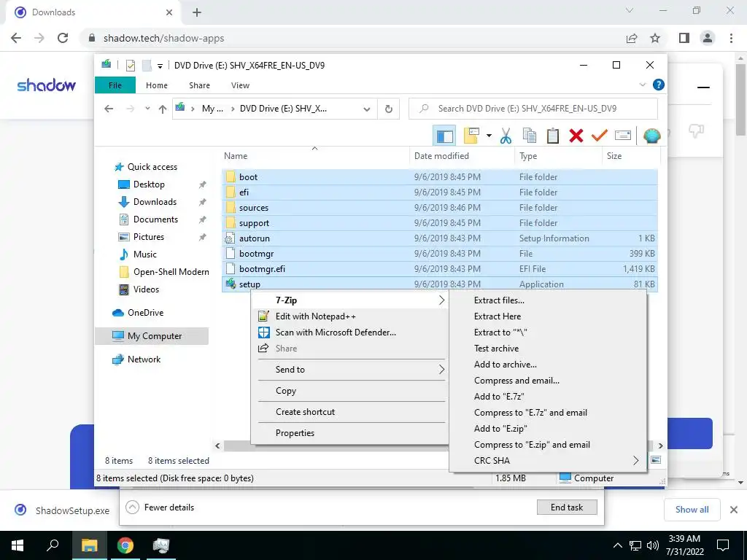Select OneDrive in navigation pane
This screenshot has width=747, height=560.
coord(145,313)
